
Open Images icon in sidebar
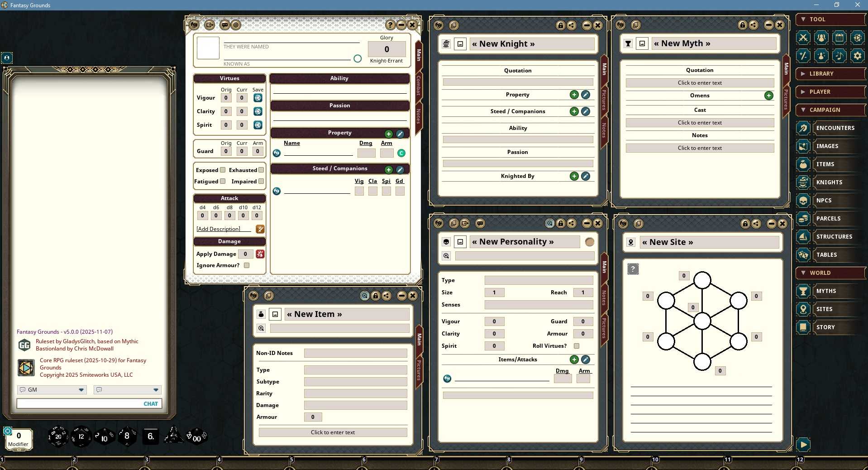pos(803,146)
